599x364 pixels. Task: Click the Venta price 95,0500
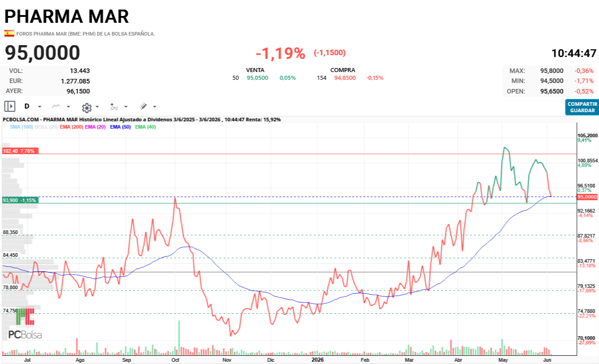(257, 78)
